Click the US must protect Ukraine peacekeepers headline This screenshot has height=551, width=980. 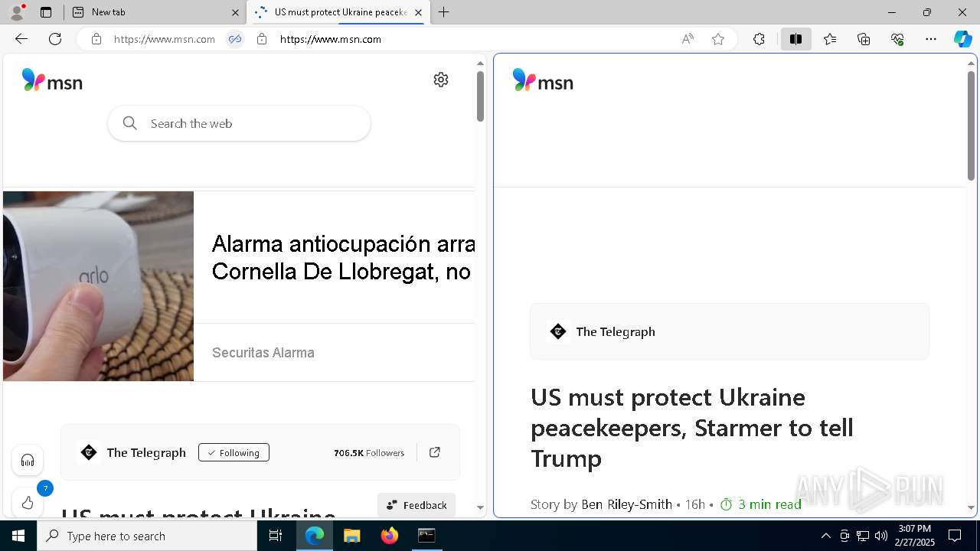click(692, 428)
